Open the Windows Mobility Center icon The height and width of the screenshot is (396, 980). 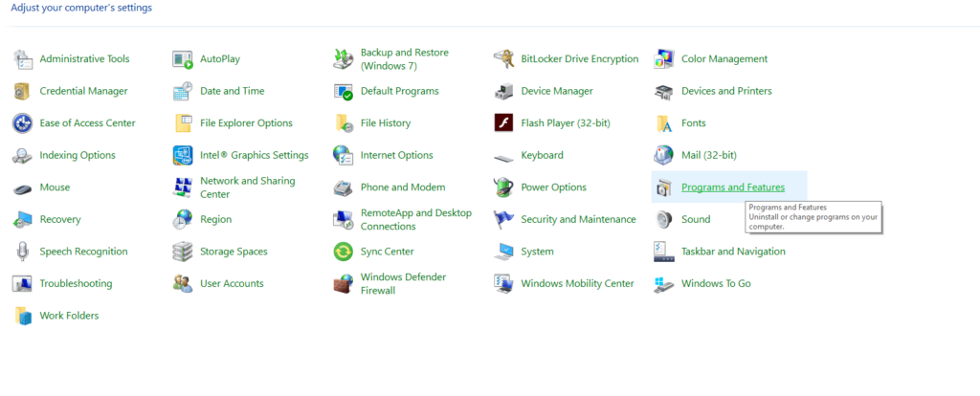503,283
